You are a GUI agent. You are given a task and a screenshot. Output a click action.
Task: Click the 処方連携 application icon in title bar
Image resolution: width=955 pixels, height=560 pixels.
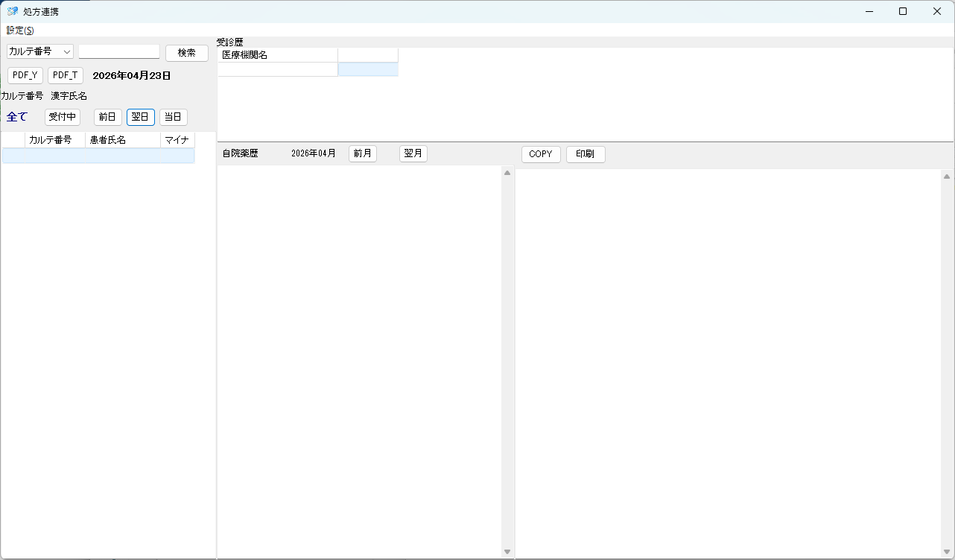(x=11, y=11)
